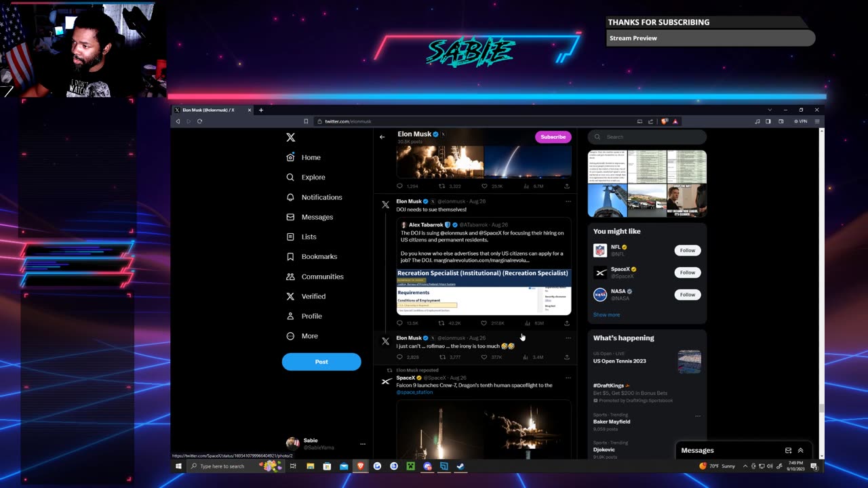
Task: Open Sabie account options menu
Action: pyautogui.click(x=363, y=444)
